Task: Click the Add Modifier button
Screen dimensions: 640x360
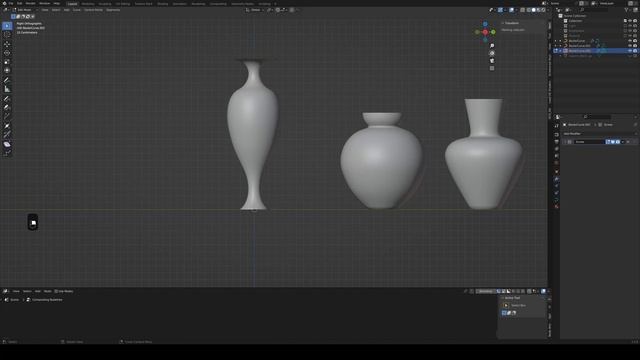Action: [x=598, y=133]
